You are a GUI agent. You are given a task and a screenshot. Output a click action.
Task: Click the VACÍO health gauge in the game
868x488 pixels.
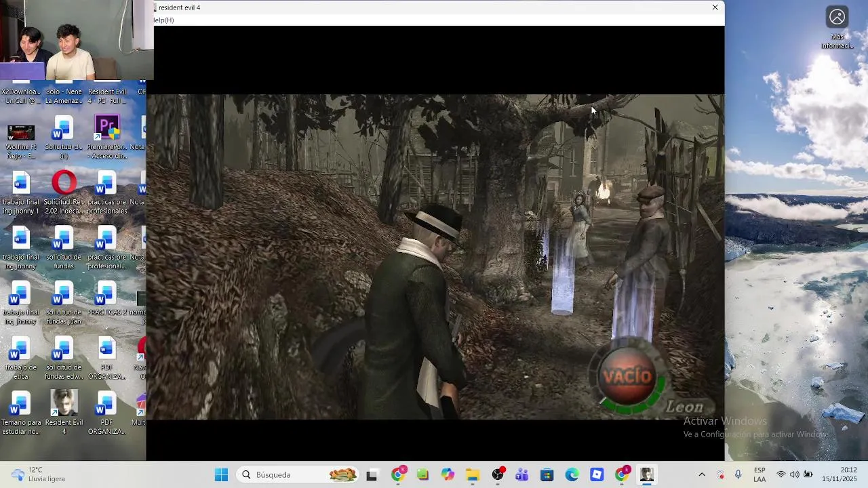(x=628, y=377)
